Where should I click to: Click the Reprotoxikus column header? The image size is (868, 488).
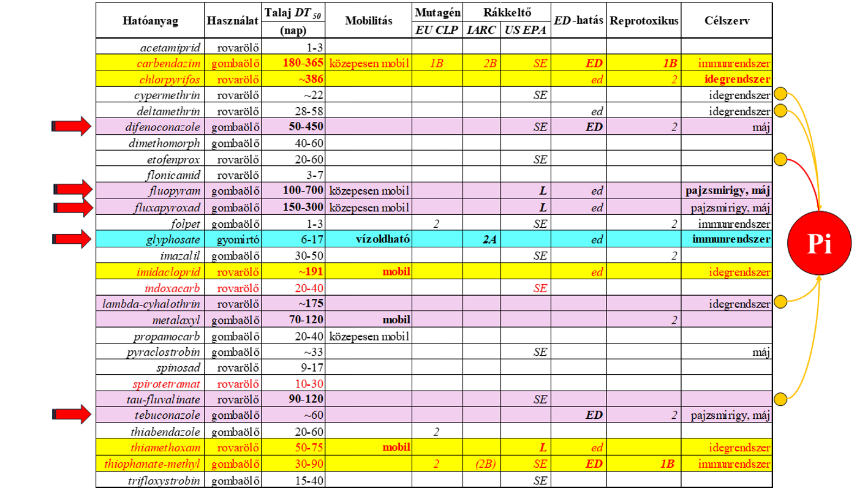[643, 21]
